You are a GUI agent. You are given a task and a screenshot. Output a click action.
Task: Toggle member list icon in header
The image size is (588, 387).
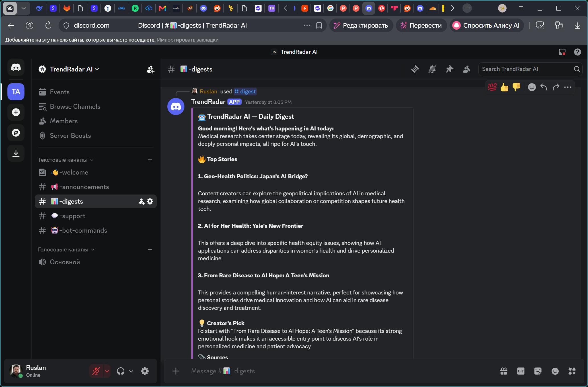pos(466,69)
